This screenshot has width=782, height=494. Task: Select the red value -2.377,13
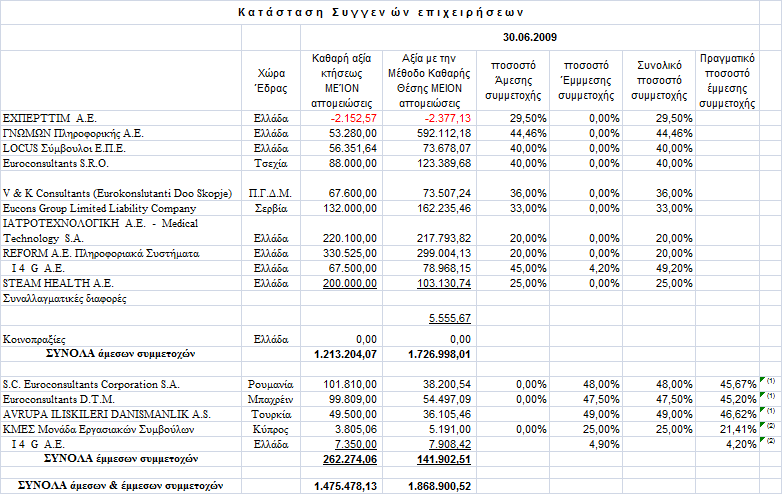coord(447,119)
